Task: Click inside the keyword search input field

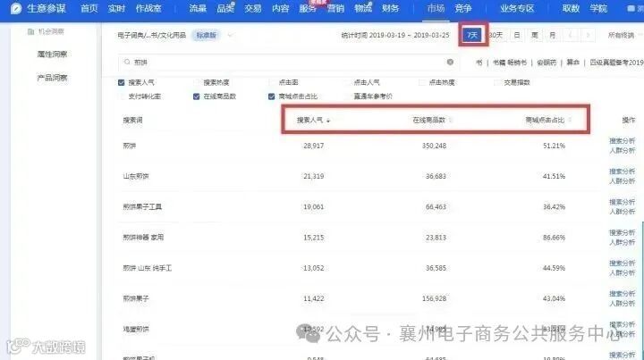Action: click(287, 62)
